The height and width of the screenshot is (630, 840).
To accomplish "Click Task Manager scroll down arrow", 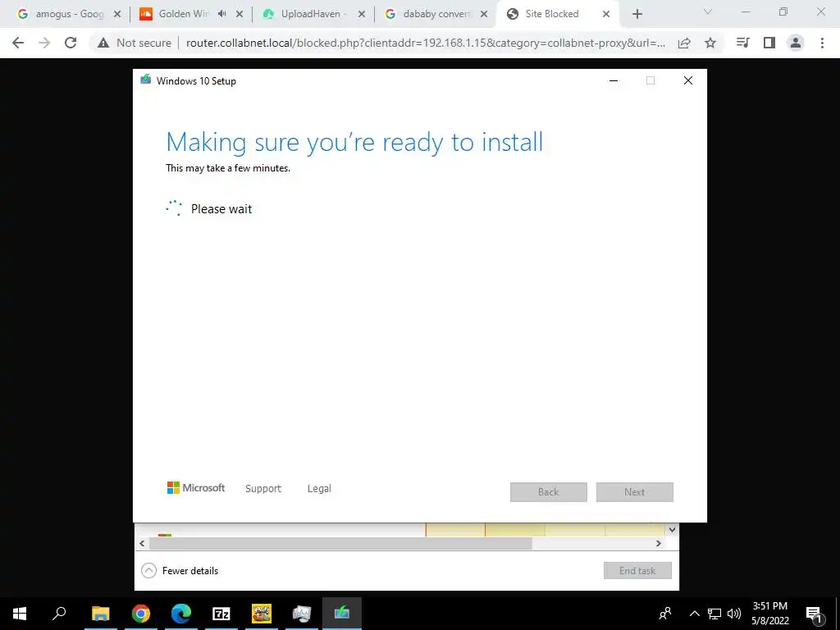I will coord(672,529).
